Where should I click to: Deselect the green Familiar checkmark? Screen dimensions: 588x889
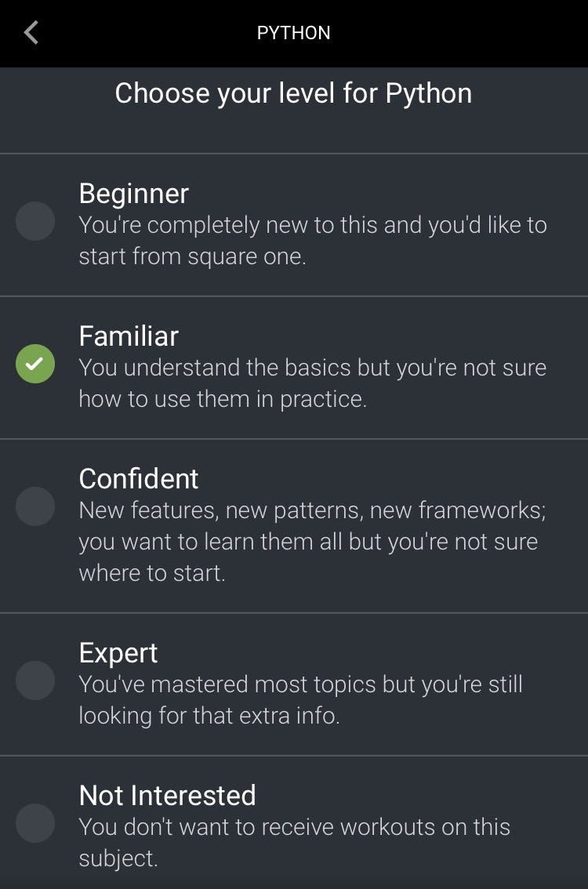click(x=35, y=364)
